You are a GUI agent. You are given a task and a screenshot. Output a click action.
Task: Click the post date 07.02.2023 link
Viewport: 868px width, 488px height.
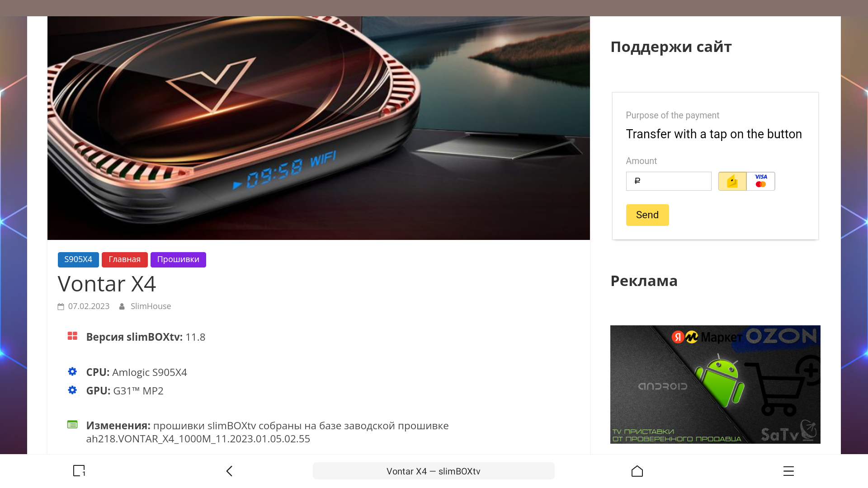[89, 306]
